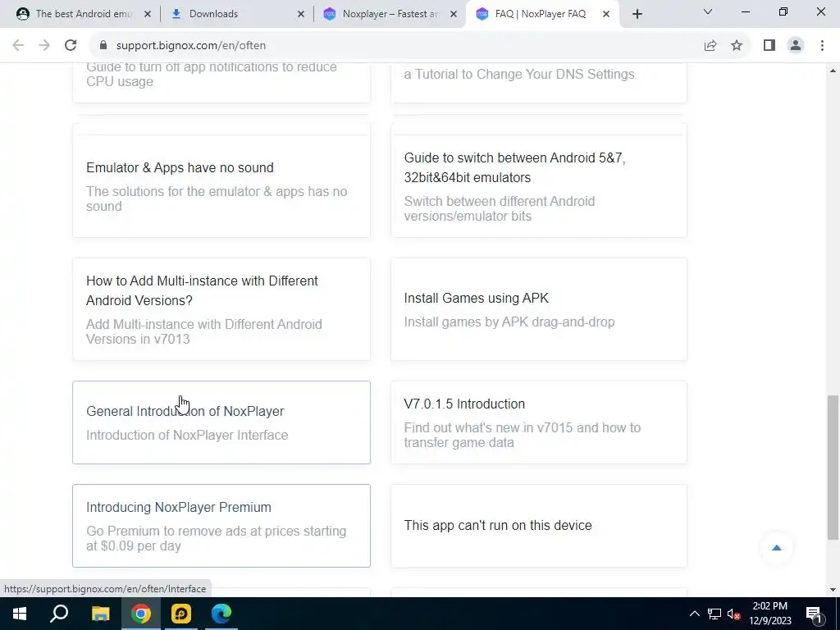Open the yellow LDPlayer taskbar icon
The image size is (840, 630).
point(181,614)
